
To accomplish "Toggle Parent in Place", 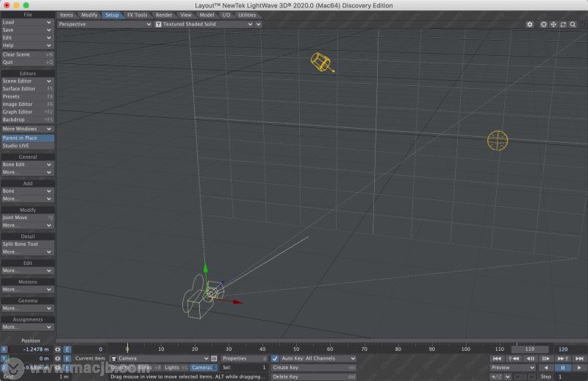I will [x=28, y=138].
